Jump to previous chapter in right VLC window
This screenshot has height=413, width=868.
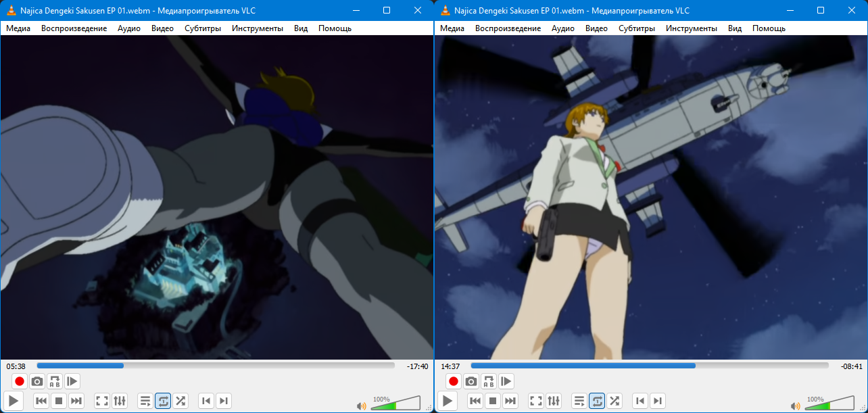(x=640, y=401)
